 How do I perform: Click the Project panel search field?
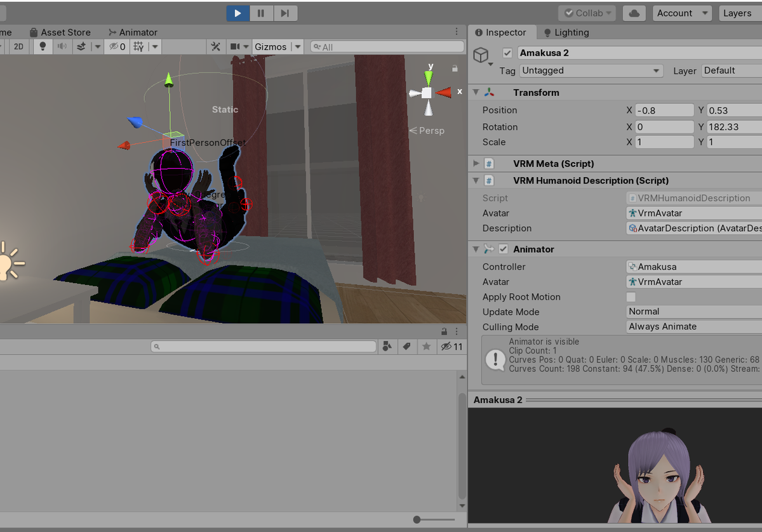click(264, 347)
